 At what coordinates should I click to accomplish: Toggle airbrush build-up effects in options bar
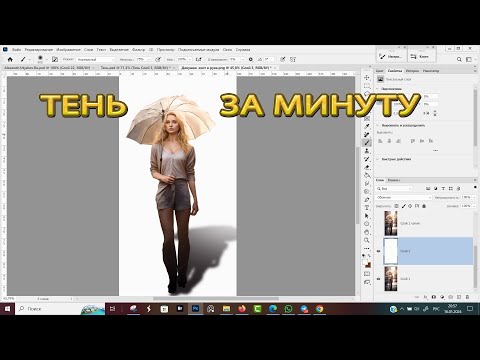(x=199, y=59)
